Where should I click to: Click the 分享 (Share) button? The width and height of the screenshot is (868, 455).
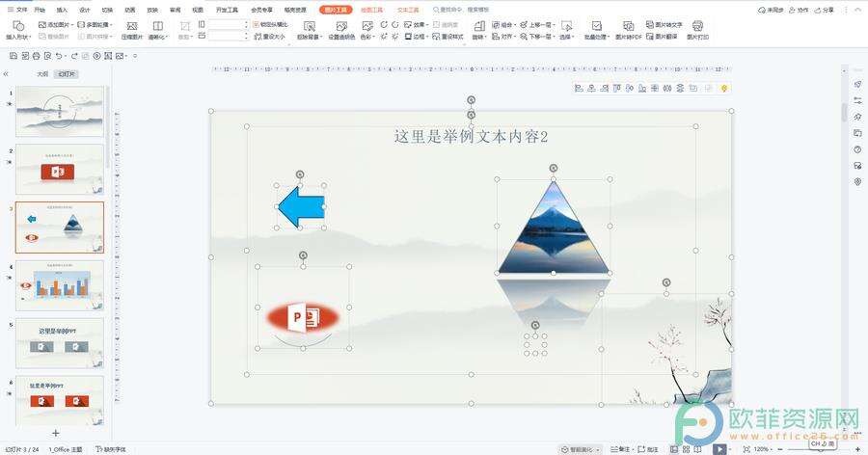coord(825,9)
